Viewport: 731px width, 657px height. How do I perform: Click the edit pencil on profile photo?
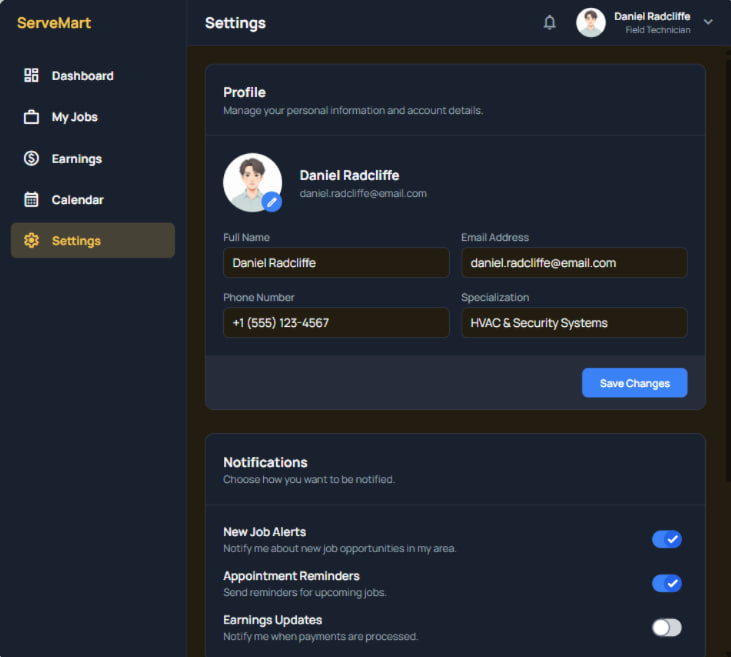pos(272,202)
